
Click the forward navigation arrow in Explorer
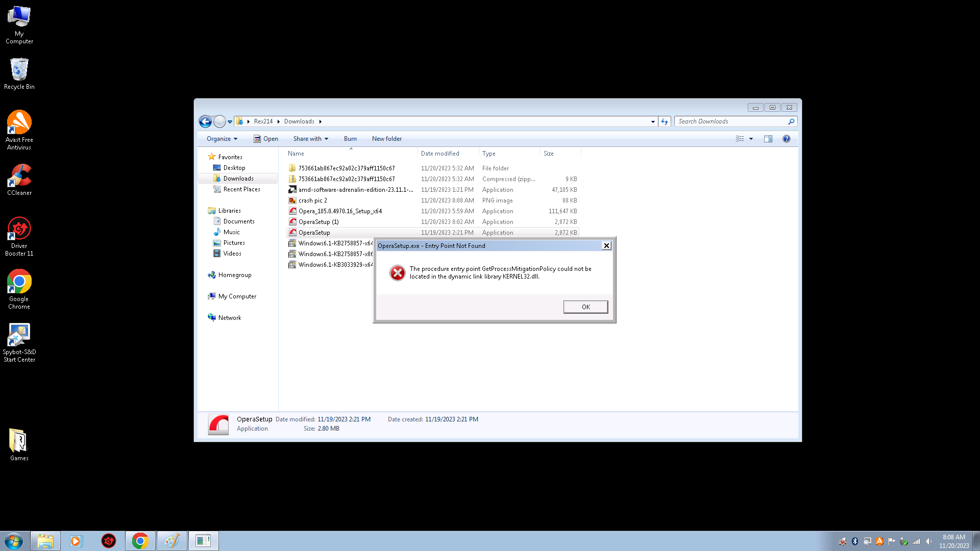coord(219,121)
